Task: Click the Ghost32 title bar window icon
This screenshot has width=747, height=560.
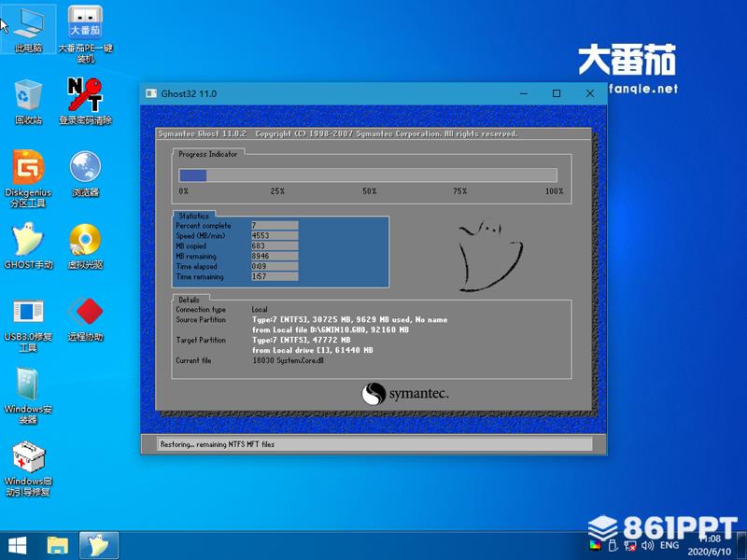Action: (x=151, y=93)
